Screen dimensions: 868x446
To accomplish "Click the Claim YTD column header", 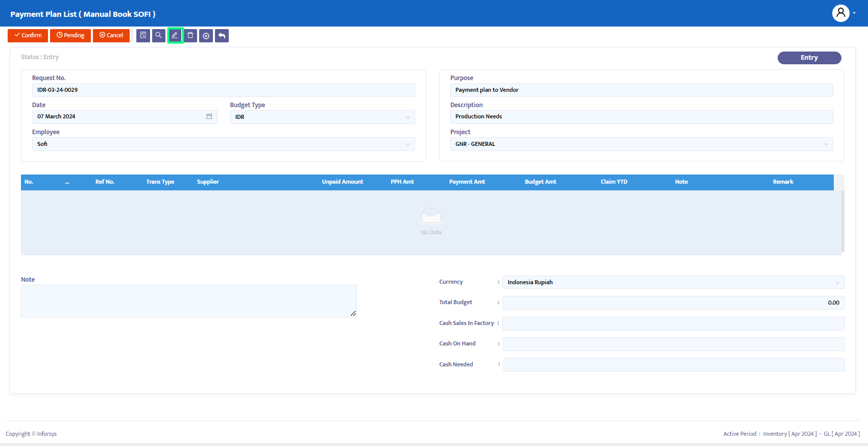I will click(614, 182).
